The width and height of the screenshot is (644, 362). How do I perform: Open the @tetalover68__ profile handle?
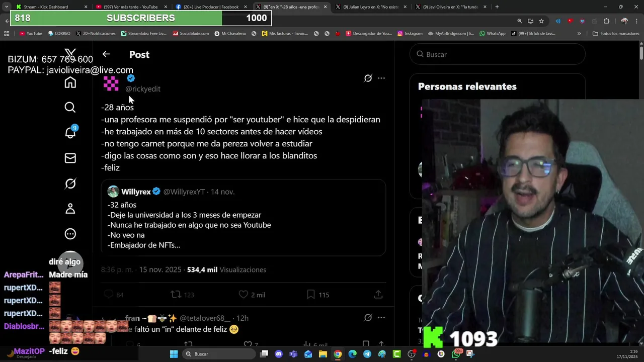click(x=205, y=318)
